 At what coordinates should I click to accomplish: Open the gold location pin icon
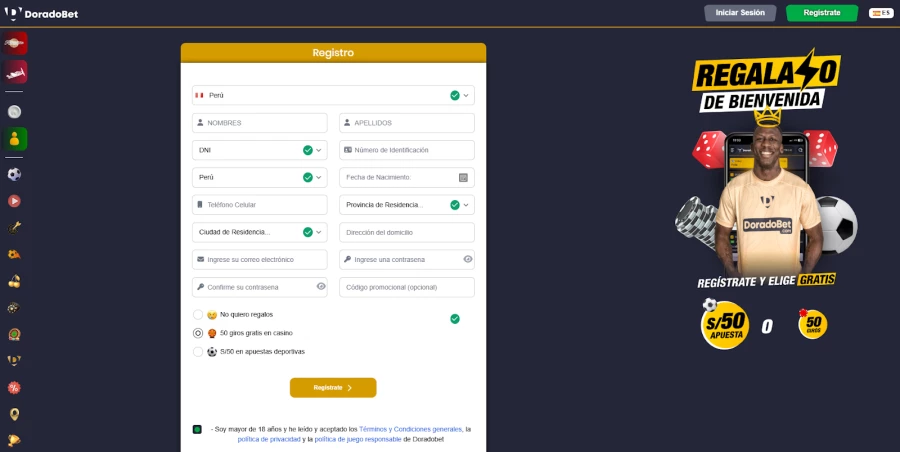(x=14, y=414)
